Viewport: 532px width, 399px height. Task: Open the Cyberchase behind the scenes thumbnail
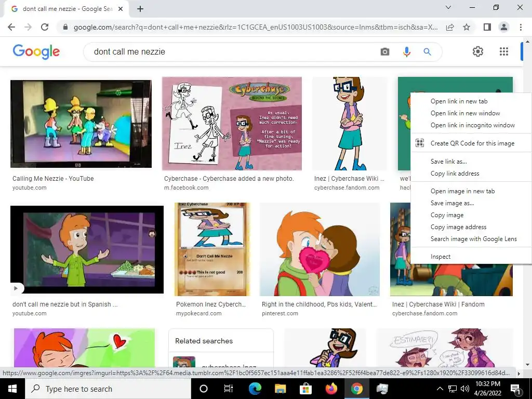232,124
